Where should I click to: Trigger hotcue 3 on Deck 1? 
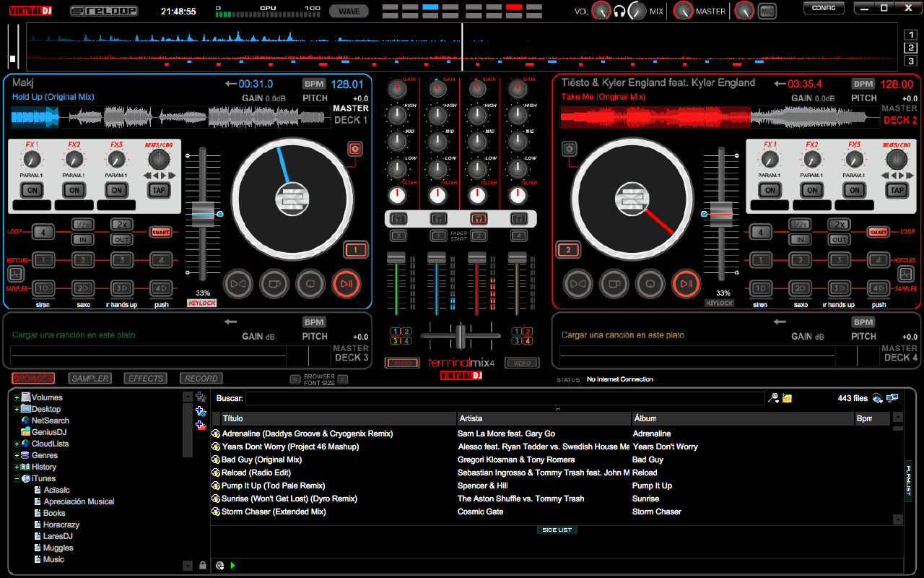click(x=122, y=260)
